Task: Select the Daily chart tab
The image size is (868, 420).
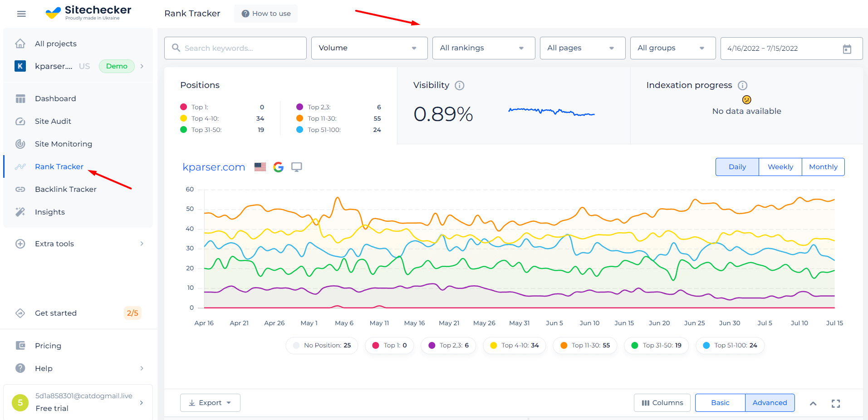Action: click(x=737, y=167)
